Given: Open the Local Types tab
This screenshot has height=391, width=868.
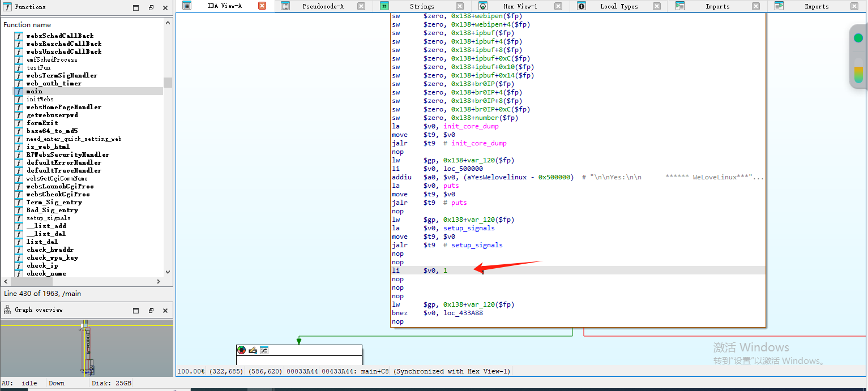Looking at the screenshot, I should (619, 6).
